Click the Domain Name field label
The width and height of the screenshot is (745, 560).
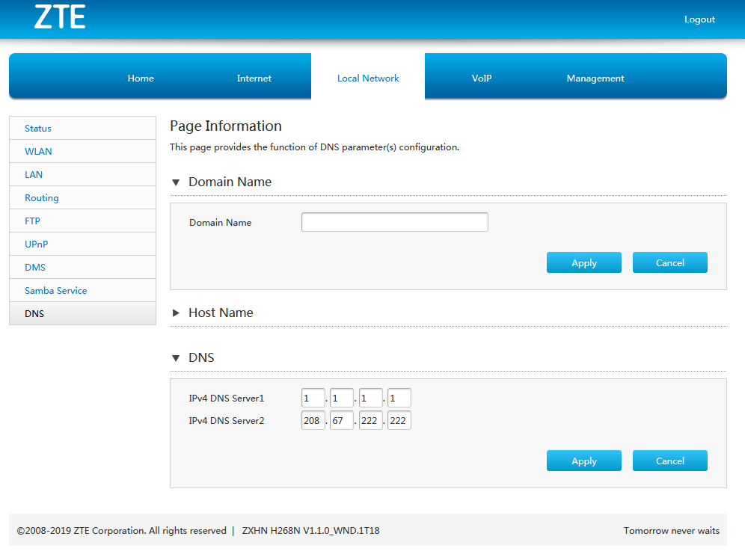tap(221, 222)
